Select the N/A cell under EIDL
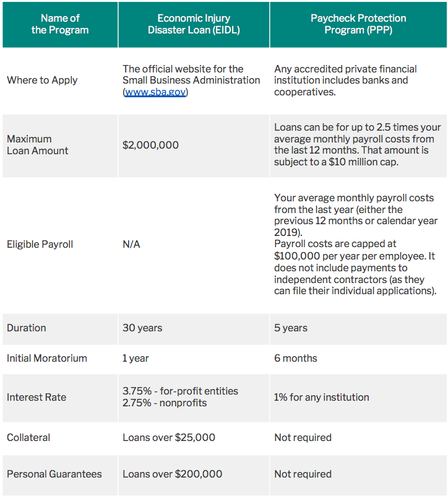448x498 pixels. 131,244
